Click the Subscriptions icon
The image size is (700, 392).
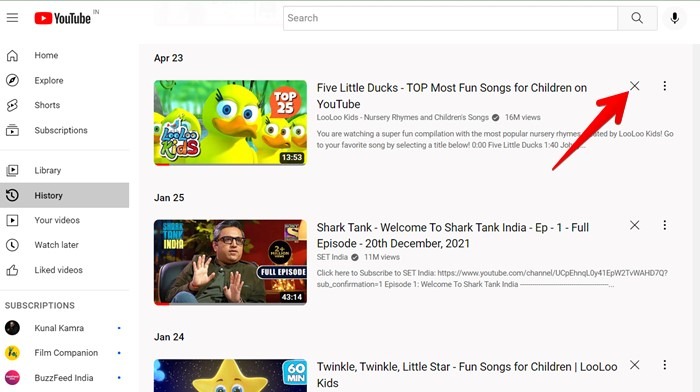(x=12, y=130)
